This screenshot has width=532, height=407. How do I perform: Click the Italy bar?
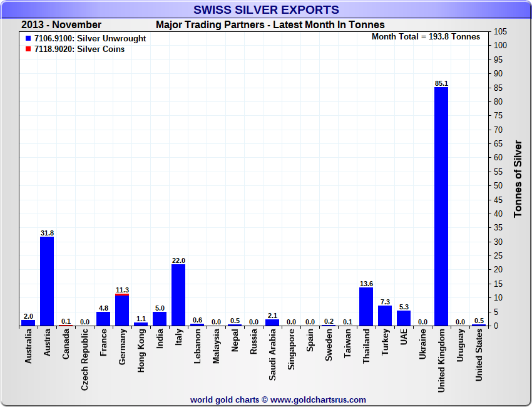[x=178, y=295]
